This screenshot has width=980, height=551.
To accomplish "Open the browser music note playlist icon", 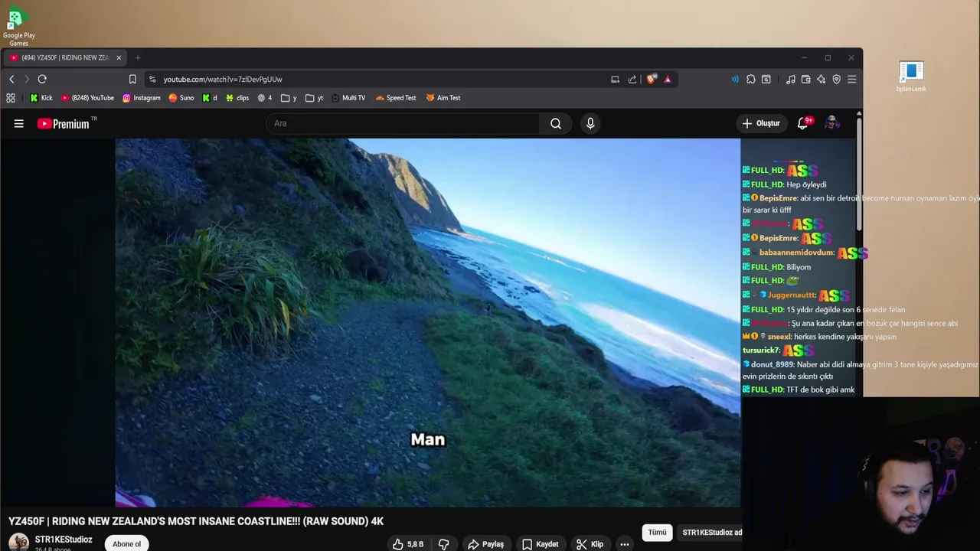I will 791,79.
